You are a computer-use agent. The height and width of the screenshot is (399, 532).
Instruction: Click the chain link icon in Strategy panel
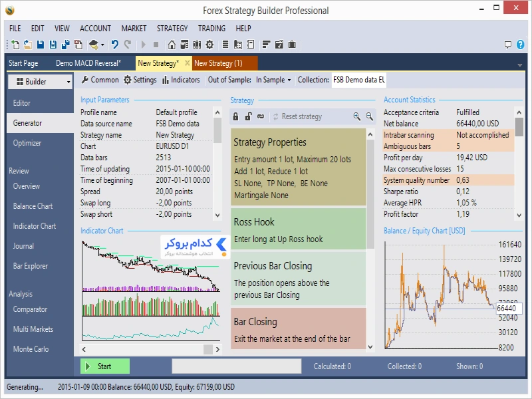point(261,116)
